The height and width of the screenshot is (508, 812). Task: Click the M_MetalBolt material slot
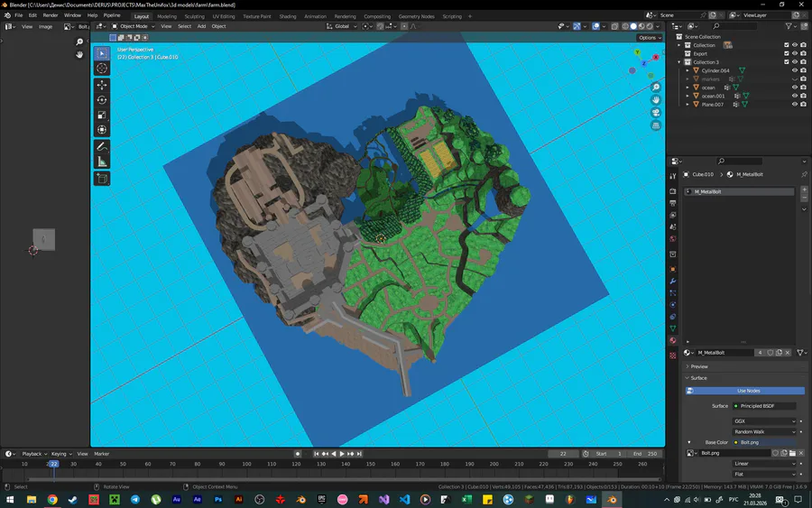[x=739, y=191]
